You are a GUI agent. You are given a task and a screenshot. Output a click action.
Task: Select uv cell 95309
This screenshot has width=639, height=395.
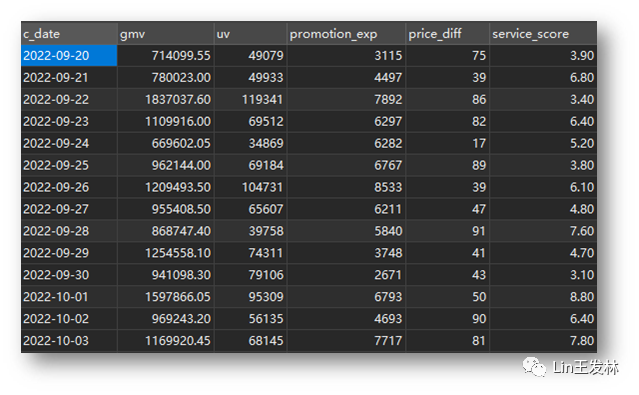pyautogui.click(x=251, y=297)
